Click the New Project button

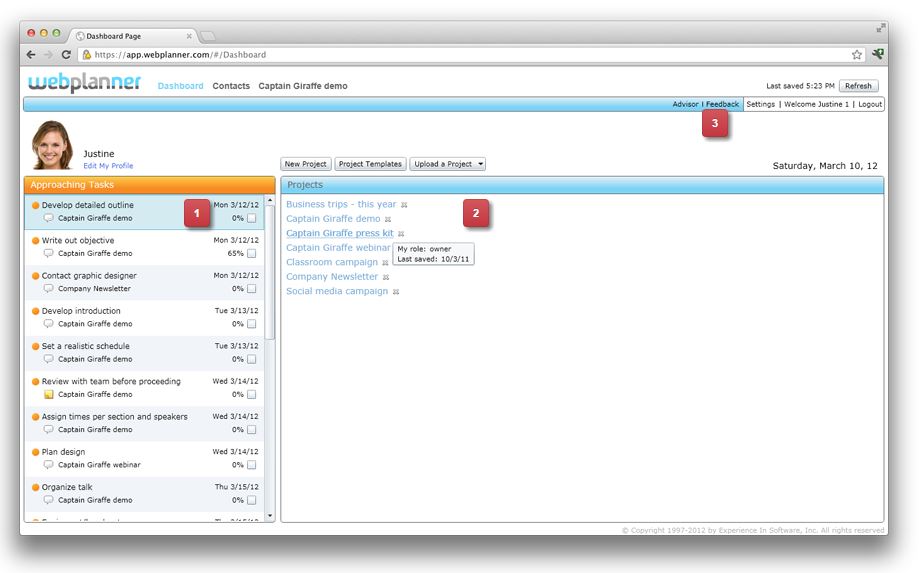[x=305, y=164]
